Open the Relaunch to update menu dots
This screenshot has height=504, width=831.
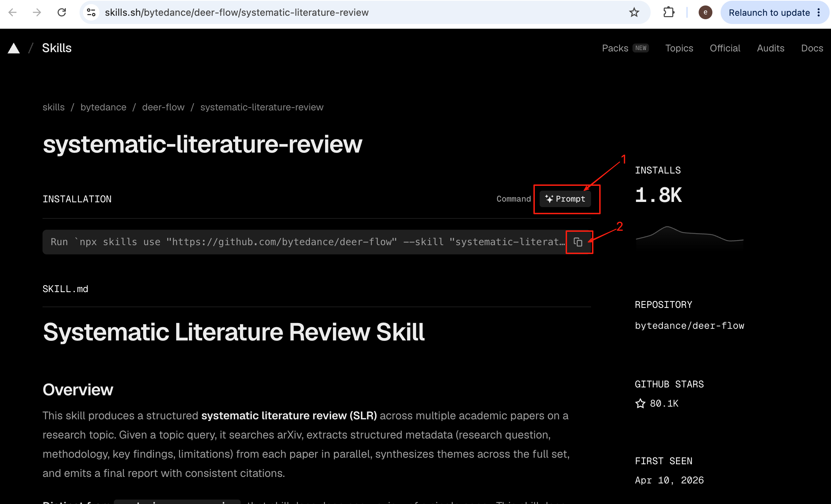click(x=819, y=12)
